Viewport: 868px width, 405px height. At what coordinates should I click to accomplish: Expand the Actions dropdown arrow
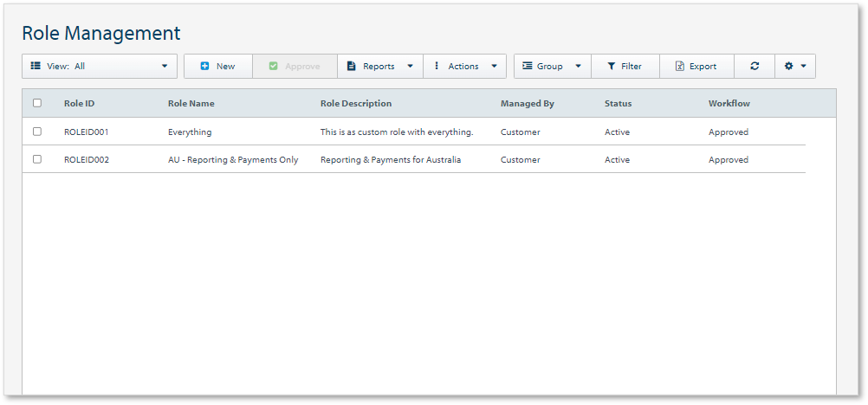494,67
